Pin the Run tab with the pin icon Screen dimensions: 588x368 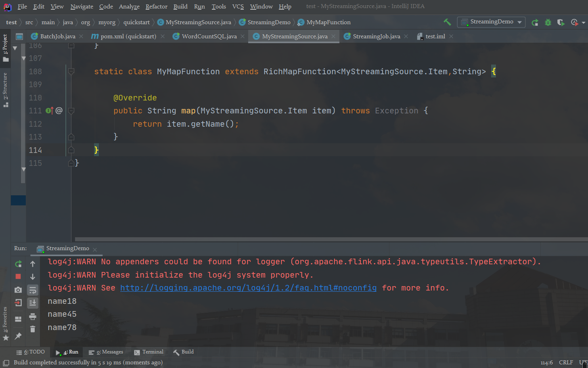(18, 336)
